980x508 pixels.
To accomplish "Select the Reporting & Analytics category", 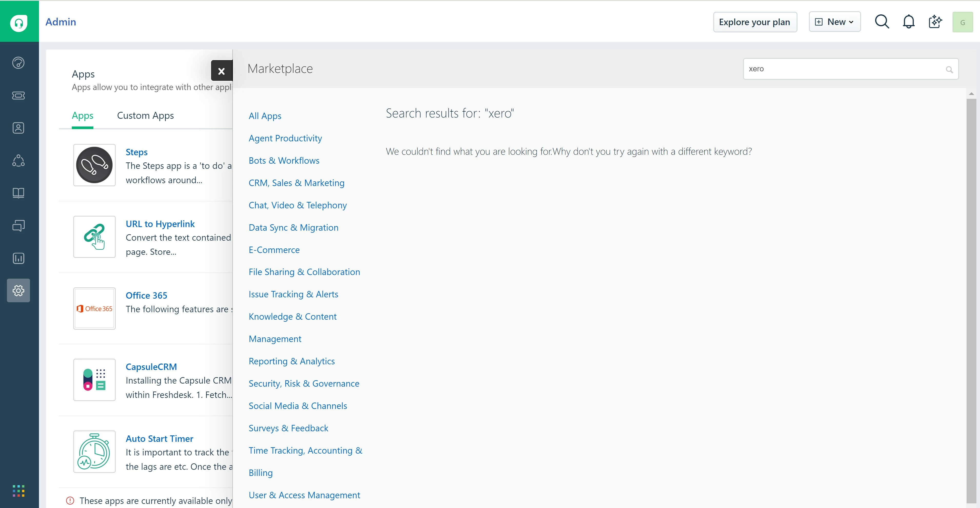I will 292,362.
